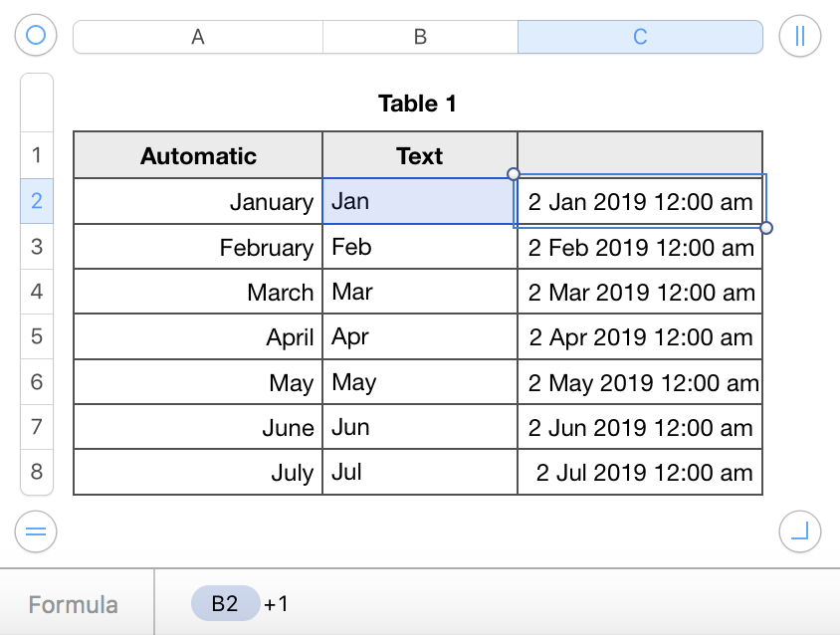This screenshot has height=635, width=840.
Task: Click the Table 1 title
Action: tap(417, 104)
